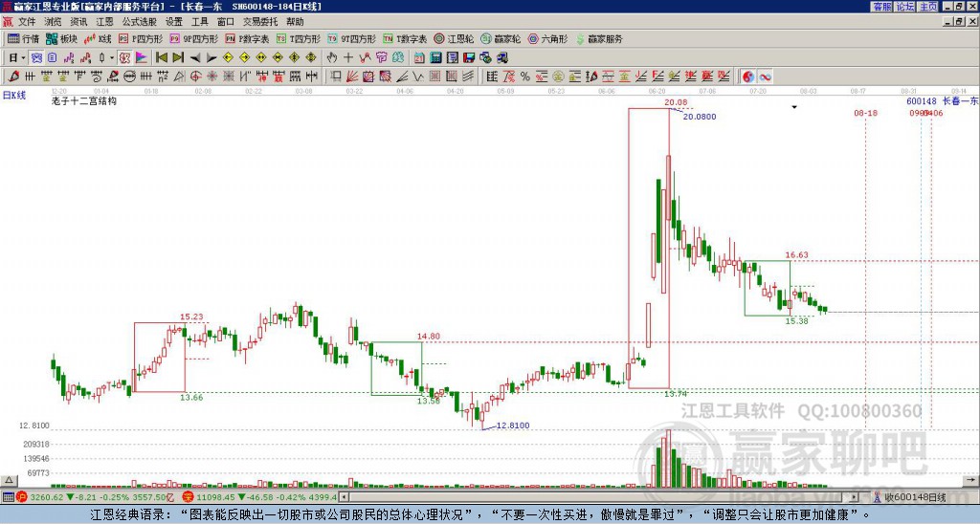
Task: Open the P数字表 number table
Action: [247, 38]
